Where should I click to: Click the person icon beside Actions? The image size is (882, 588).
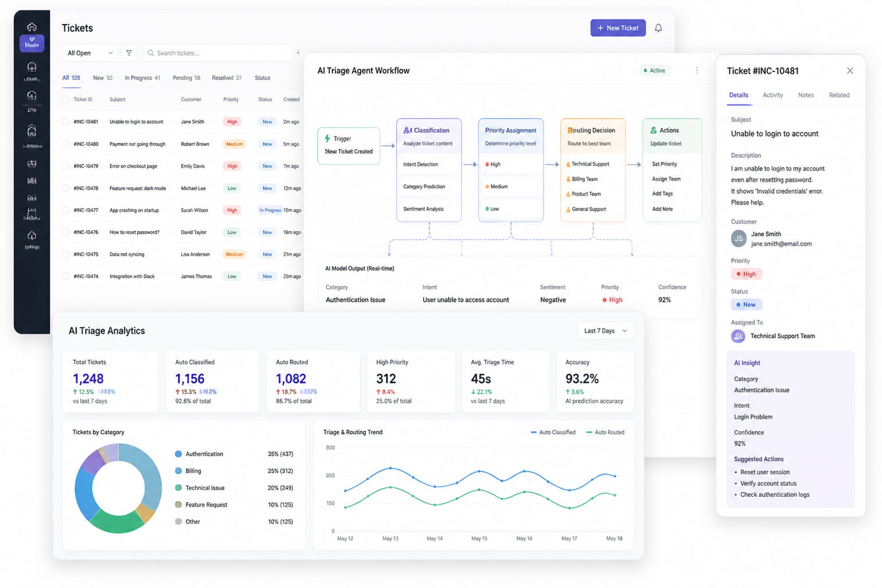tap(653, 130)
